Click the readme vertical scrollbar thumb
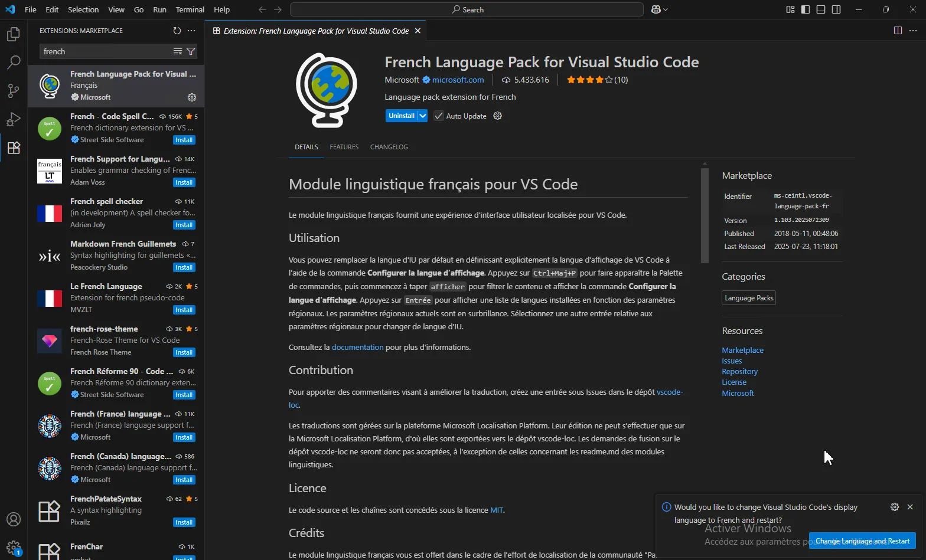926x560 pixels. coord(705,215)
